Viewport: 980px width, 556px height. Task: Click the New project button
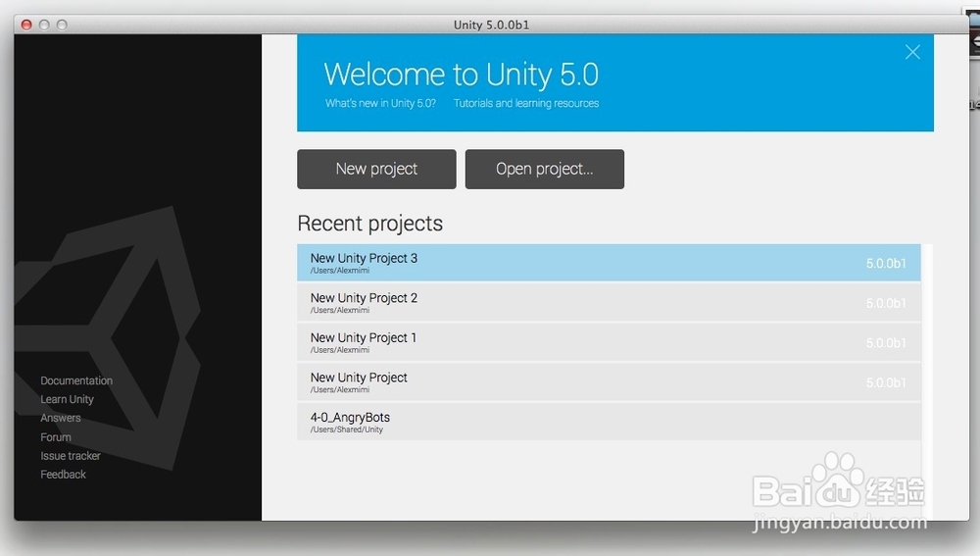coord(376,169)
